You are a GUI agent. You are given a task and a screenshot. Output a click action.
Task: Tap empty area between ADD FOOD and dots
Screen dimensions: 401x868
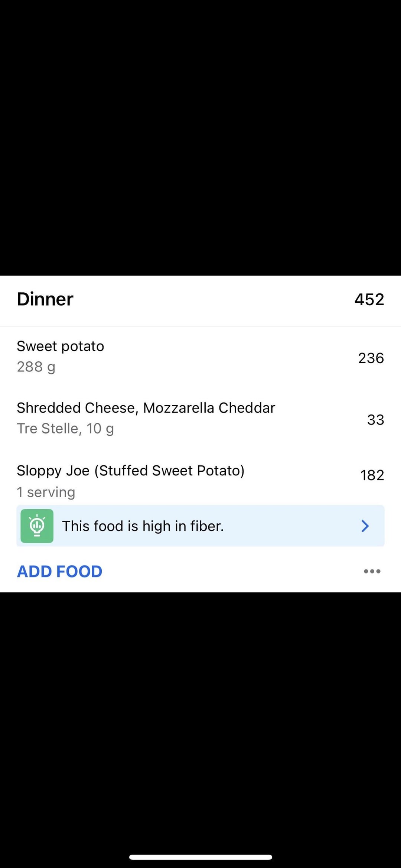(x=230, y=571)
